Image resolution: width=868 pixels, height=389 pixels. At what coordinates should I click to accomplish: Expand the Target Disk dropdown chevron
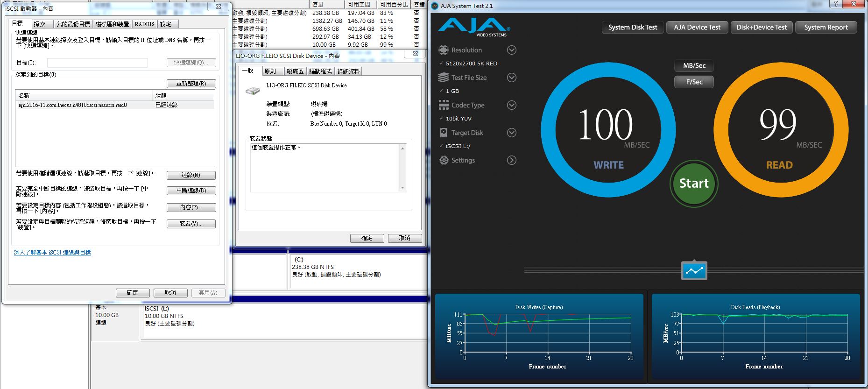(511, 133)
